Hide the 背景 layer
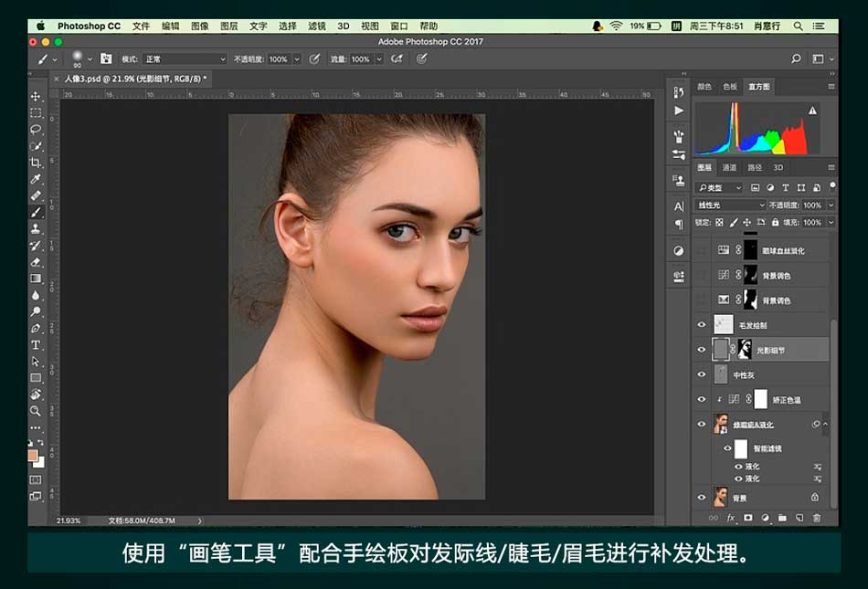 [702, 498]
